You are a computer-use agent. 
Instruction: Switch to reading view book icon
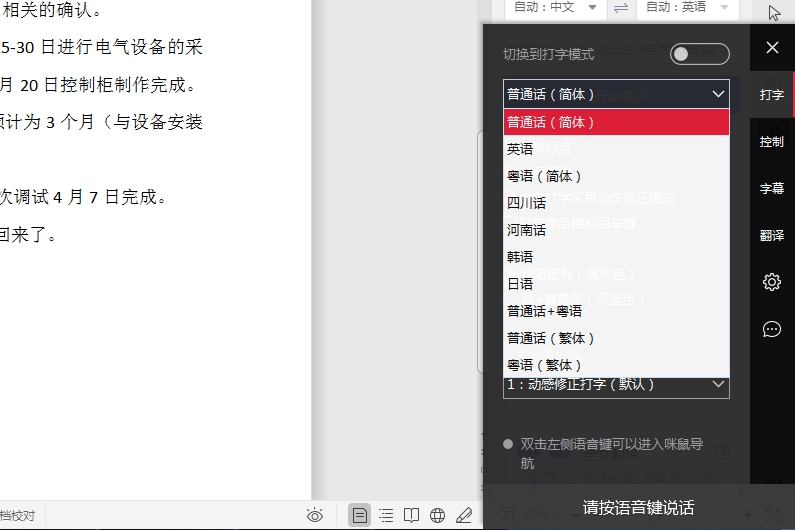point(411,516)
